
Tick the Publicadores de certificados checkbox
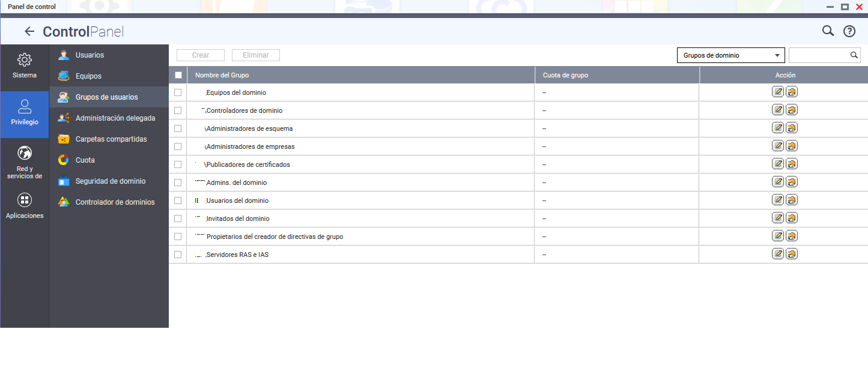pos(178,164)
